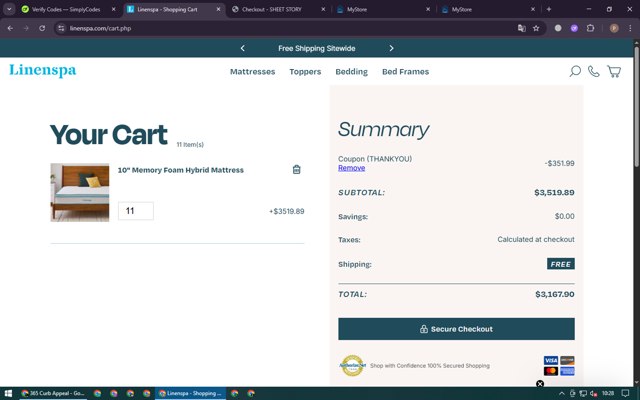Screen dimensions: 640x400
Task: Click the Authorize.Net seal
Action: [x=352, y=365]
